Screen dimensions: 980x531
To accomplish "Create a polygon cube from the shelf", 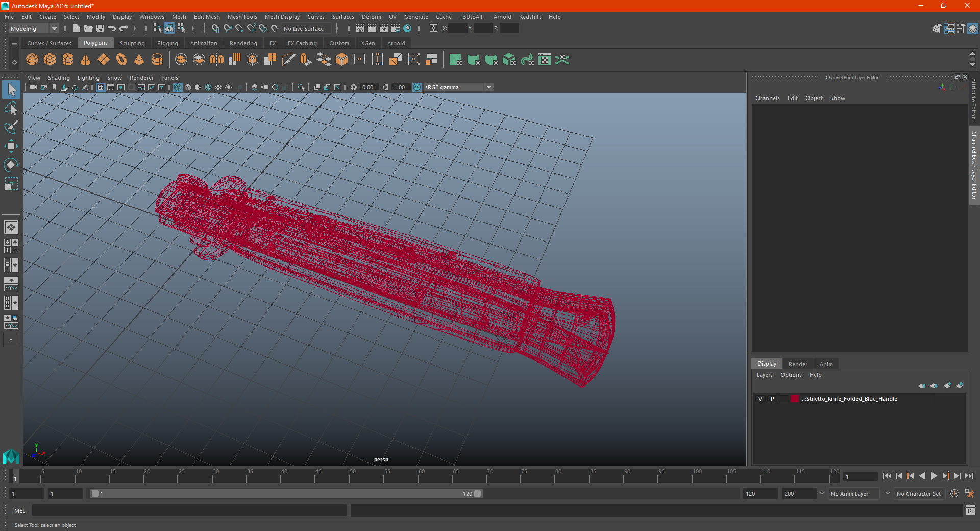I will point(50,60).
